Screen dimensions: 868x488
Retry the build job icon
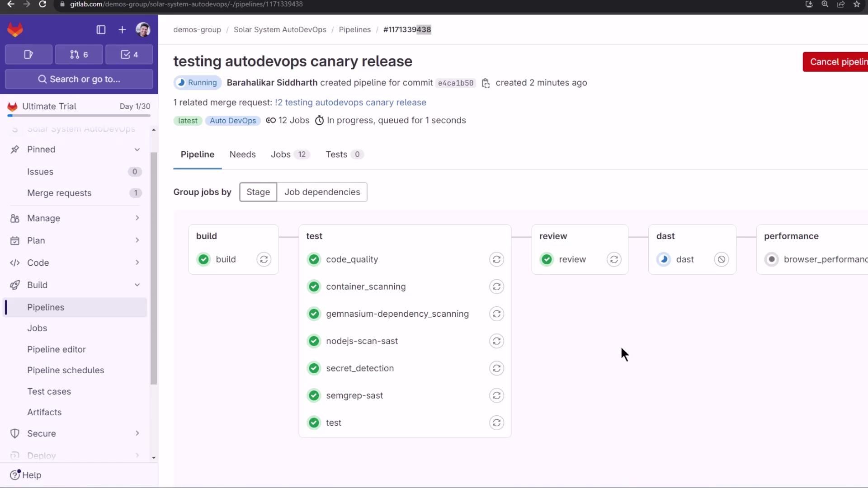pyautogui.click(x=264, y=259)
